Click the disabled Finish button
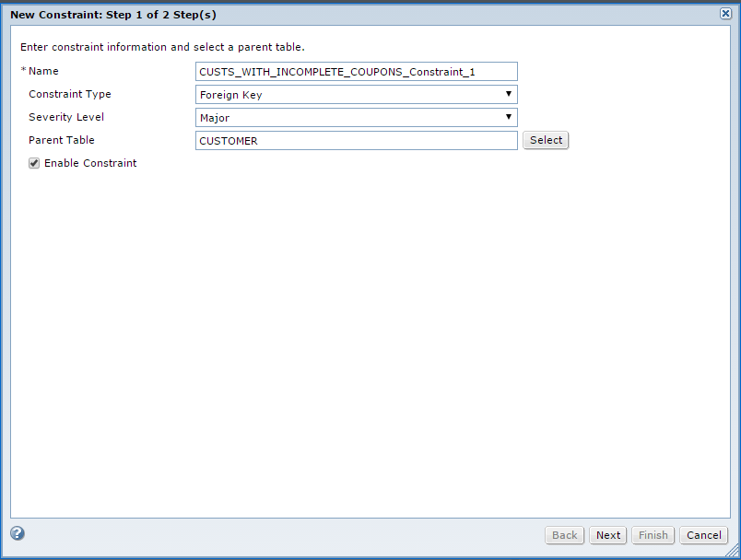The height and width of the screenshot is (560, 741). [653, 535]
